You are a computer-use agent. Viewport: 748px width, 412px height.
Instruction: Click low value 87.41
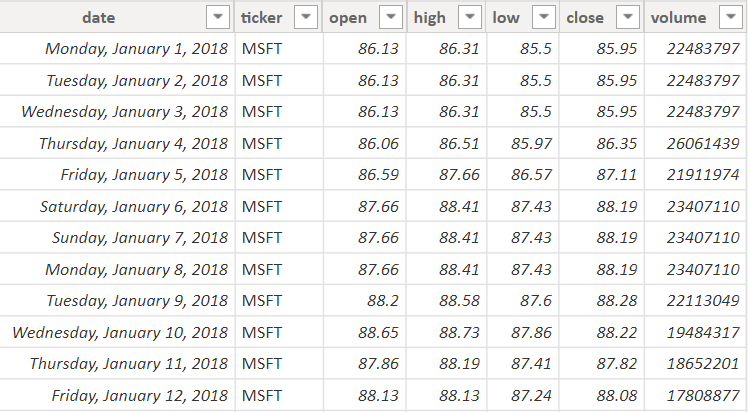(531, 364)
